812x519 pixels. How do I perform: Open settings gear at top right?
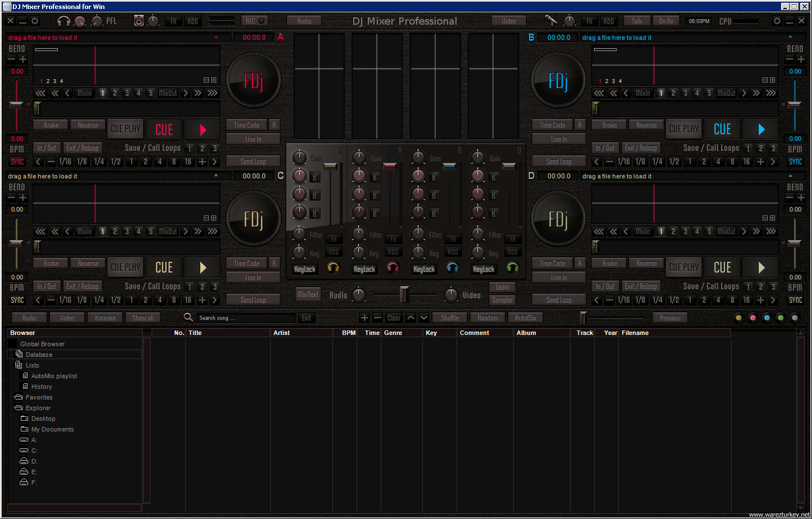click(x=777, y=21)
